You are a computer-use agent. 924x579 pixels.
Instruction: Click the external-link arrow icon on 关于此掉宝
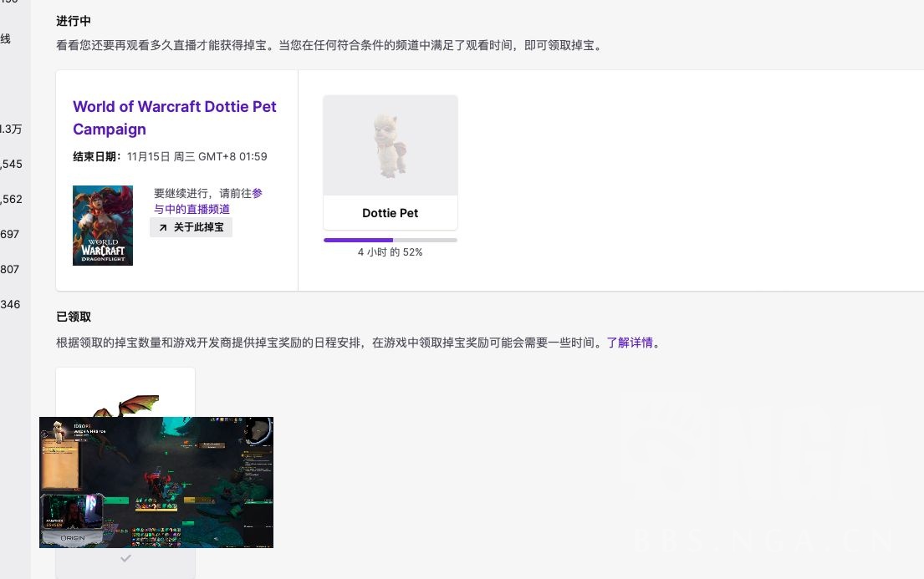click(162, 226)
